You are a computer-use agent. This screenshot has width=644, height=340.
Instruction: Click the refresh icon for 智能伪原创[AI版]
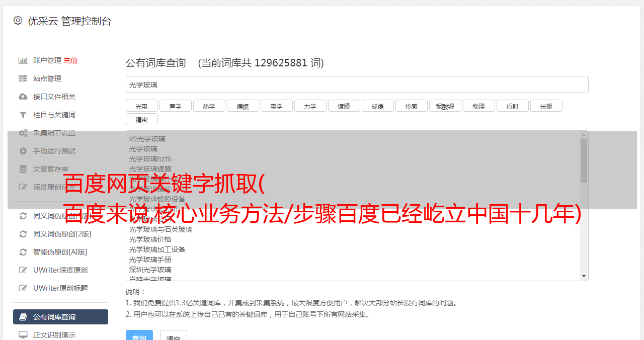23,252
